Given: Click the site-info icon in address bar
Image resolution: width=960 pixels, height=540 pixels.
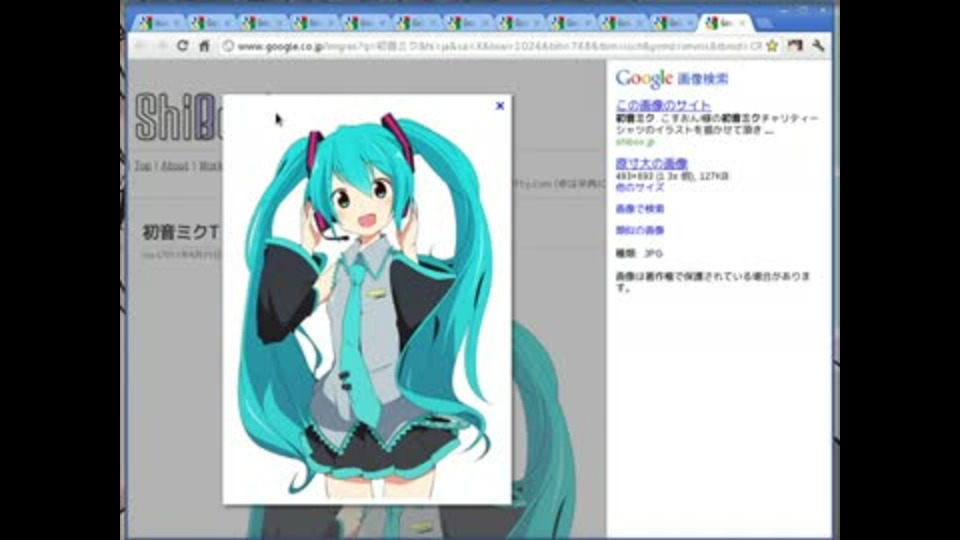Looking at the screenshot, I should click(228, 46).
